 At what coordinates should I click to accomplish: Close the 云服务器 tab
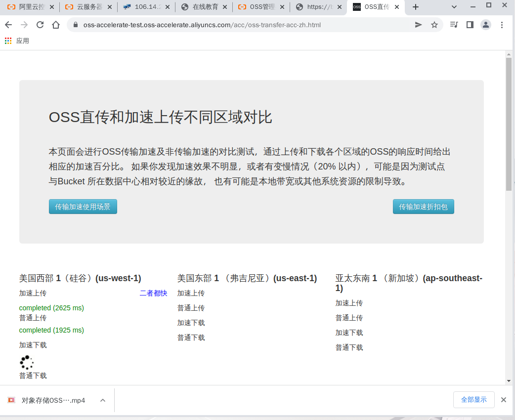[110, 7]
